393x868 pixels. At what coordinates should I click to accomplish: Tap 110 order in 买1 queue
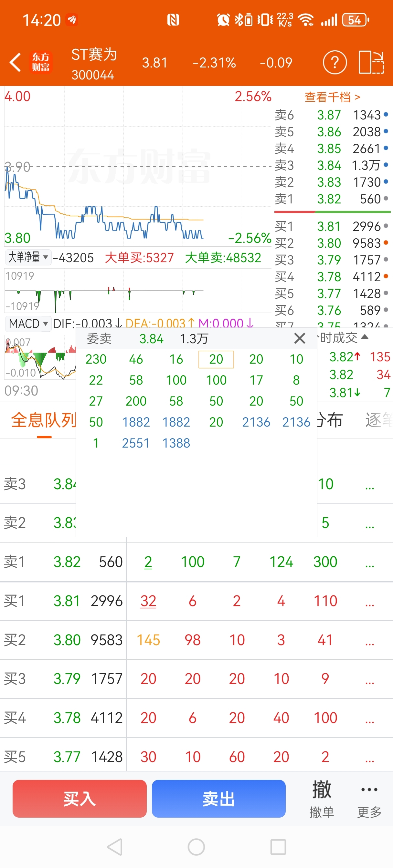(325, 601)
